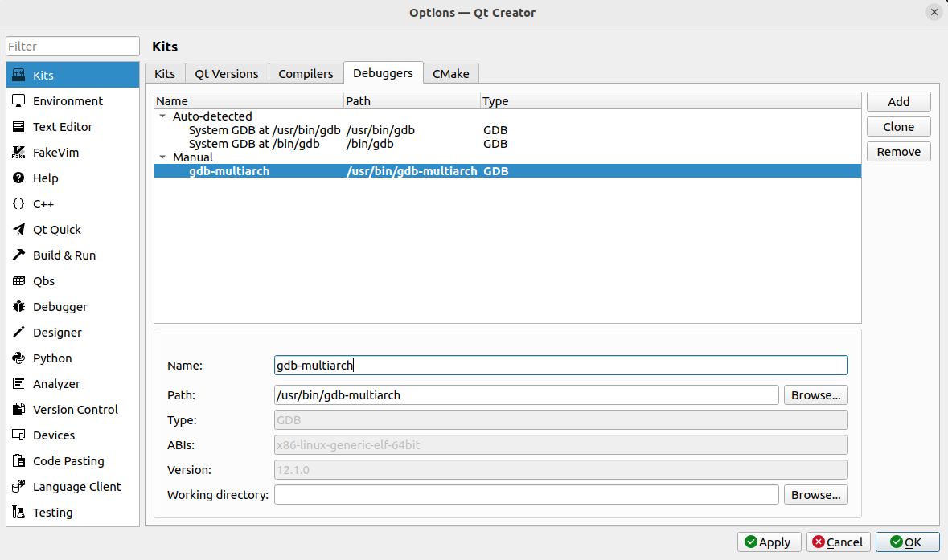Select System GDB at /usr/bin/gdb row
Viewport: 948px width, 560px height.
coord(508,130)
